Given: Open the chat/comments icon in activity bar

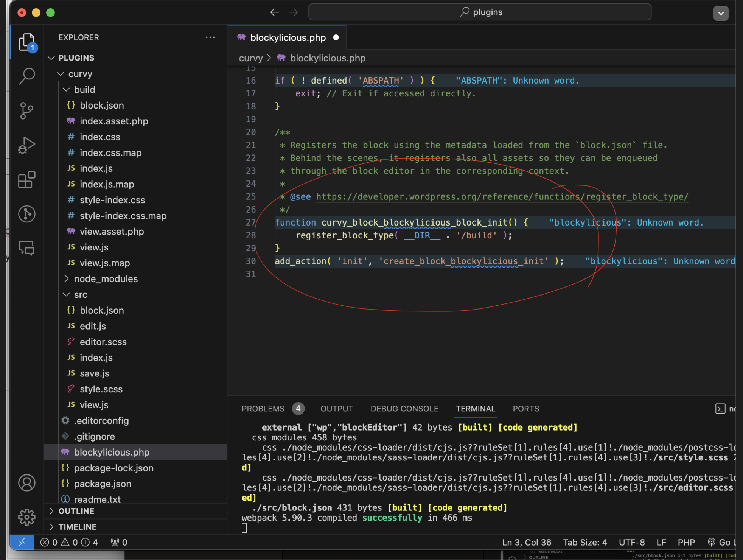Looking at the screenshot, I should (x=26, y=248).
